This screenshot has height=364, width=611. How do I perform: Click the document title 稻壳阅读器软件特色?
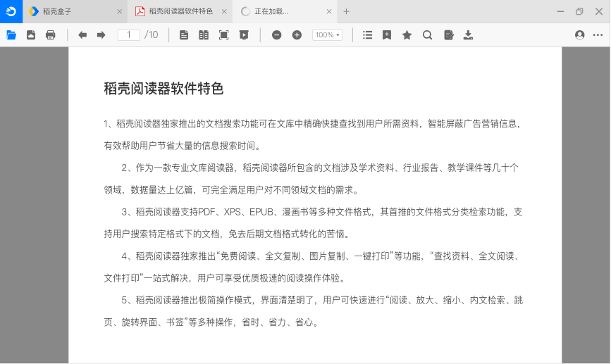163,89
